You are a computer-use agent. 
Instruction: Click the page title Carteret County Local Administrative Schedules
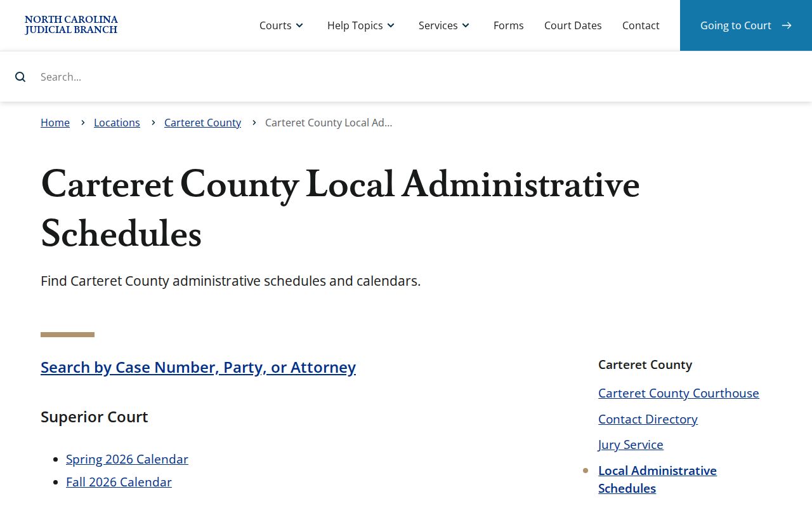click(x=340, y=209)
